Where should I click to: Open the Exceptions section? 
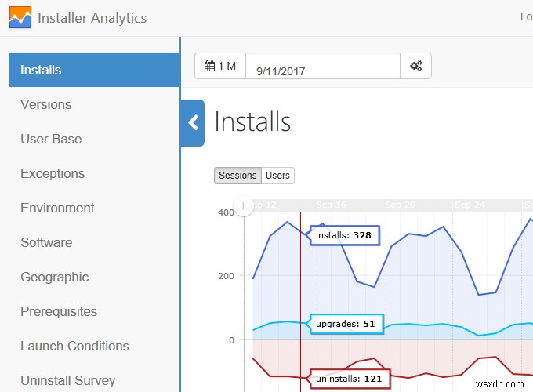click(53, 173)
